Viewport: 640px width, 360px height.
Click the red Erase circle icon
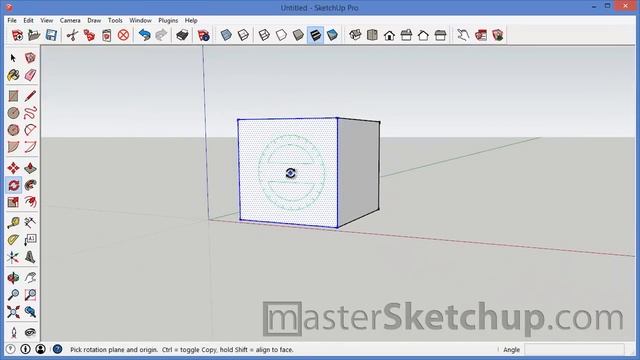pyautogui.click(x=123, y=35)
